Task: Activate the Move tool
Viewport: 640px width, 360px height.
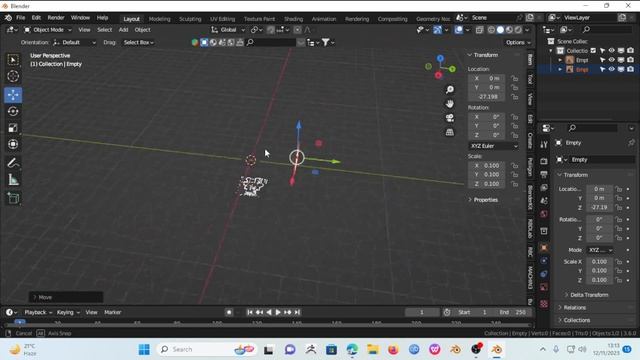Action: click(13, 95)
